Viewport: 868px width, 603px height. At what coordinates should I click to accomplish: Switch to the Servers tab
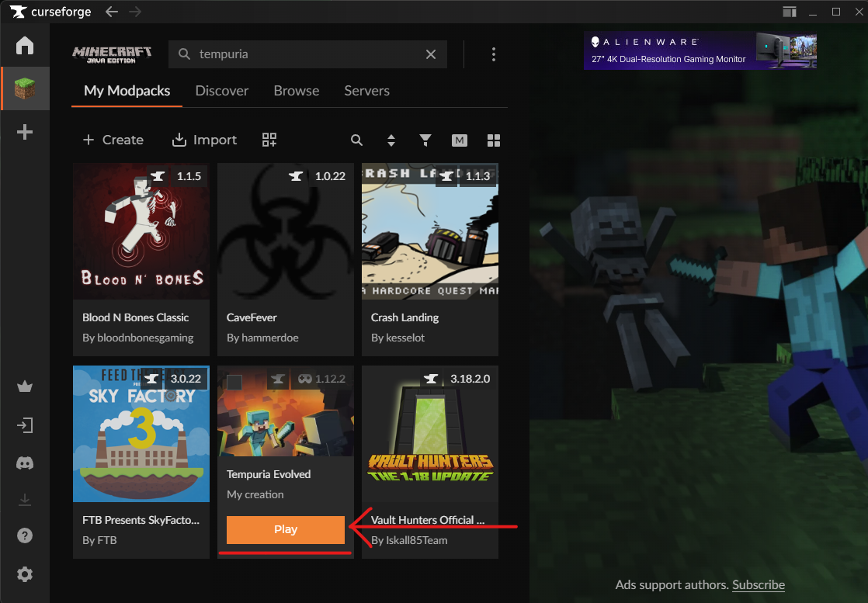[366, 91]
